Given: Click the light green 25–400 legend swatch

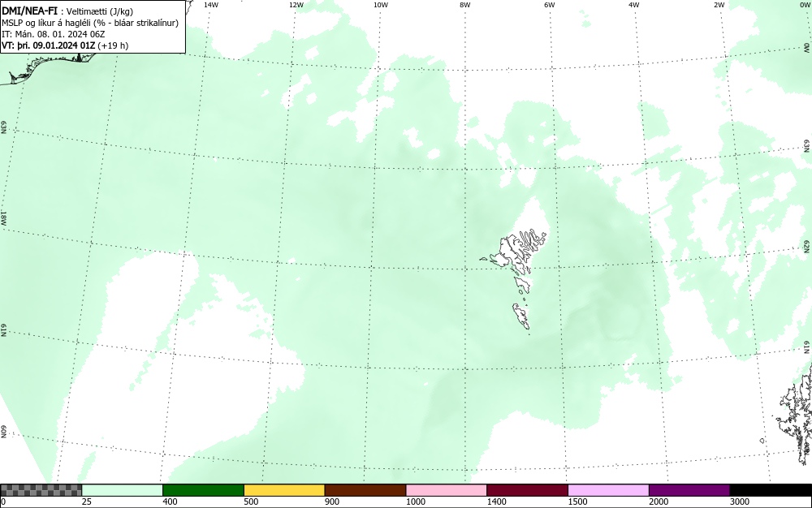Looking at the screenshot, I should coord(123,490).
